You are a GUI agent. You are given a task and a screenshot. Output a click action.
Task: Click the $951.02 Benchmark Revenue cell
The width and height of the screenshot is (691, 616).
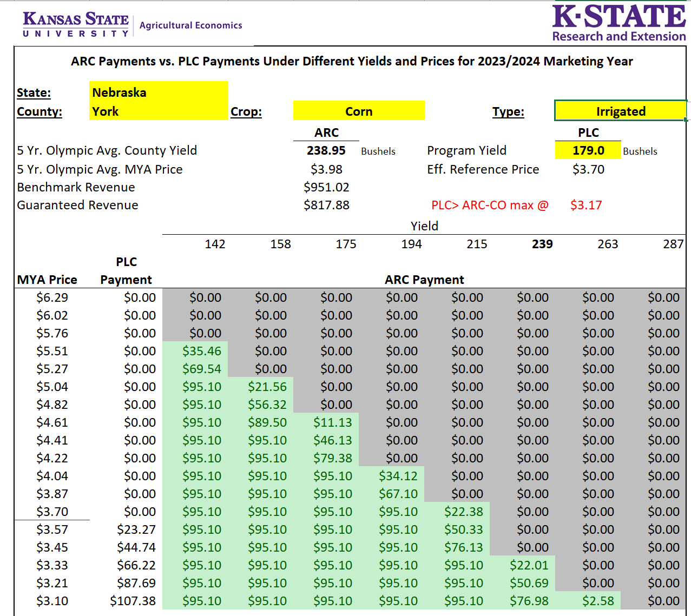coord(326,187)
